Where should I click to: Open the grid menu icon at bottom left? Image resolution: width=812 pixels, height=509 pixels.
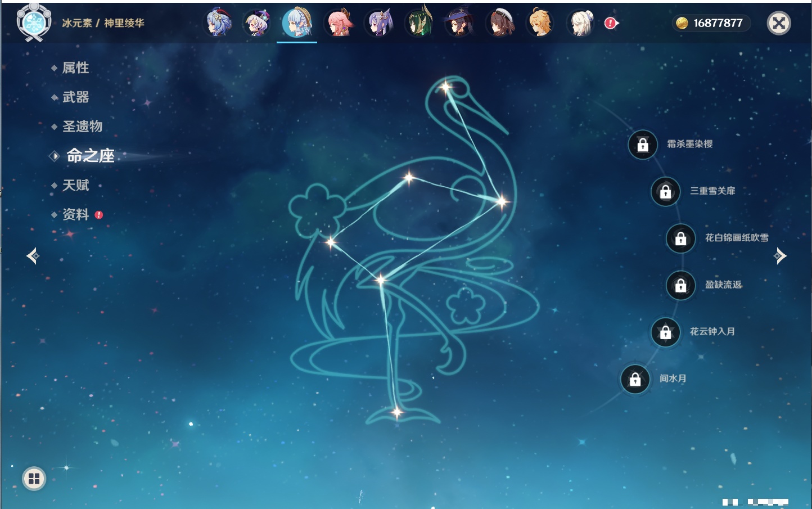click(34, 479)
